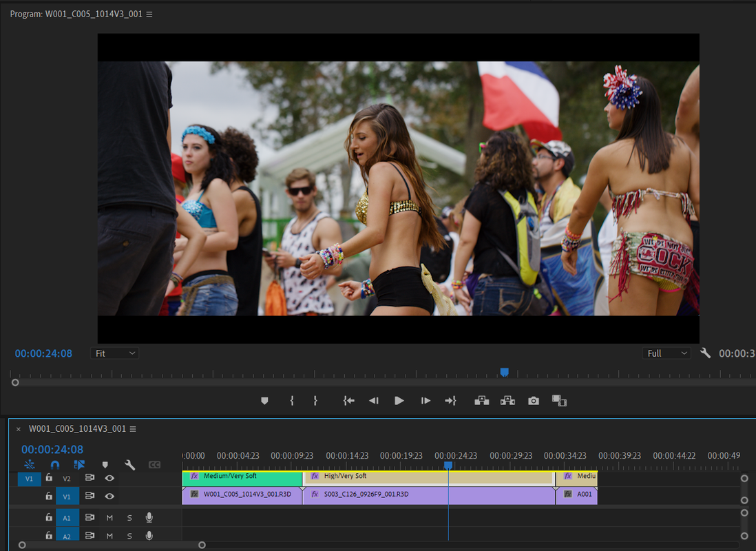Toggle A1 track targeting
Screen dimensions: 756x551
(x=67, y=518)
